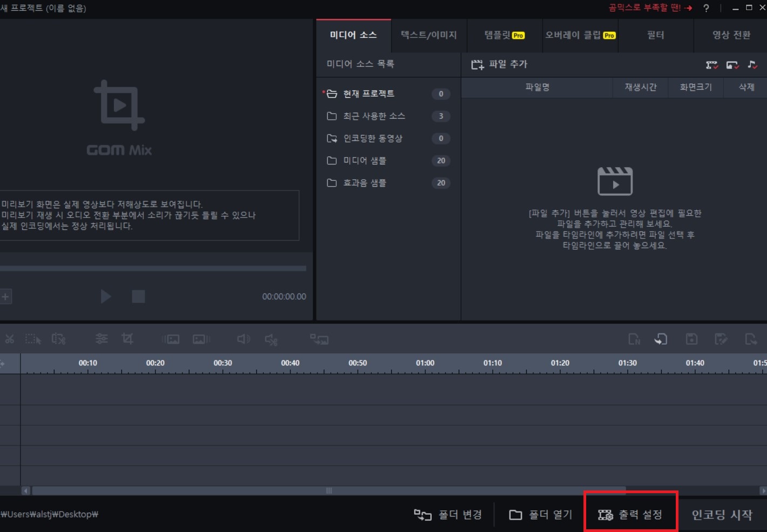Play the preview video
The height and width of the screenshot is (532, 767).
point(106,296)
